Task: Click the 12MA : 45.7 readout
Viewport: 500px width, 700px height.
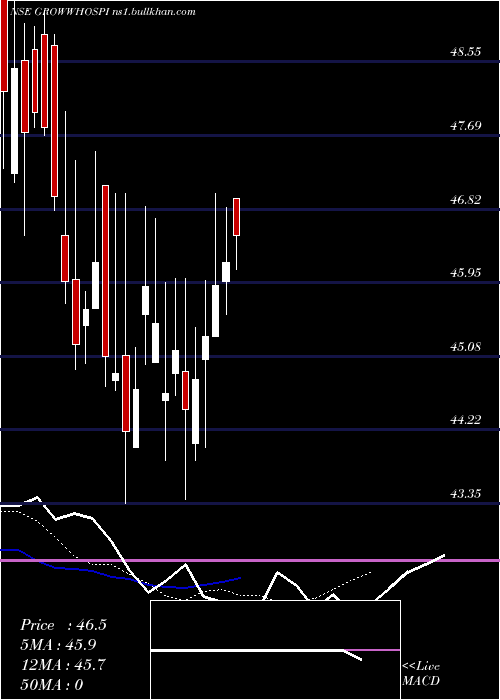Action: [63, 665]
